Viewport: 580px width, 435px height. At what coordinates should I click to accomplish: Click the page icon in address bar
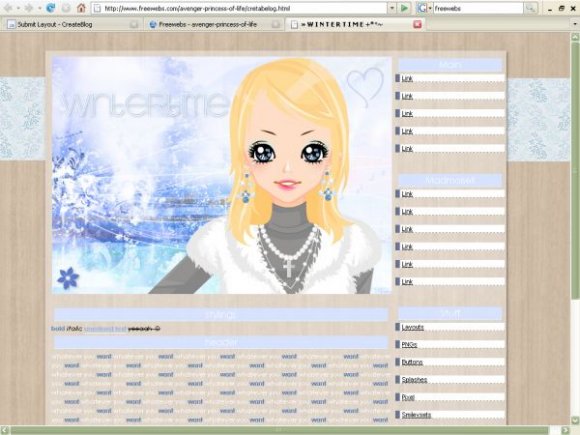[98, 8]
